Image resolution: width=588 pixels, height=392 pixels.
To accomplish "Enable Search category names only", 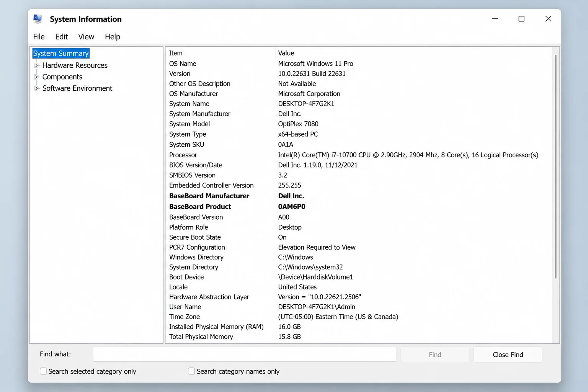I will tap(191, 371).
